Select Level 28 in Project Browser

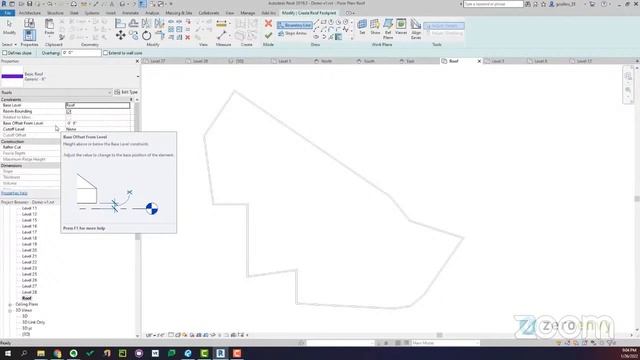pyautogui.click(x=29, y=292)
